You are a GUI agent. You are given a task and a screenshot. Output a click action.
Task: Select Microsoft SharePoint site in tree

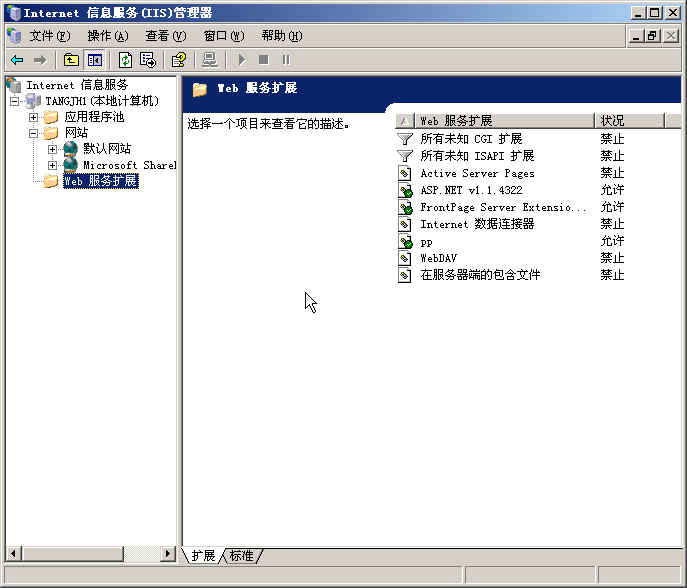coord(128,165)
